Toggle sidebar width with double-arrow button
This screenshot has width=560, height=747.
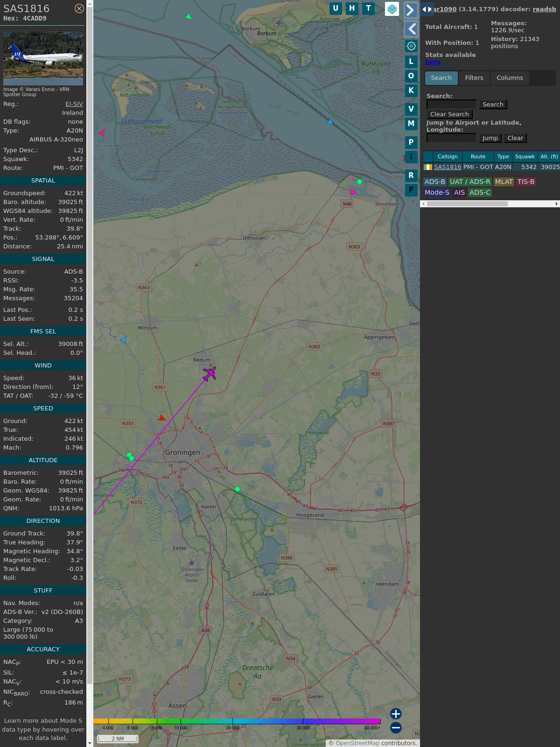(427, 9)
